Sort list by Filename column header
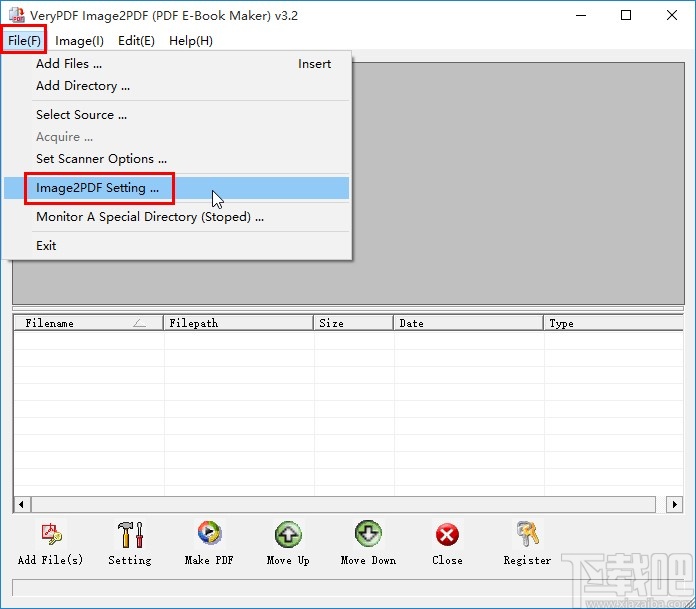 tap(89, 323)
